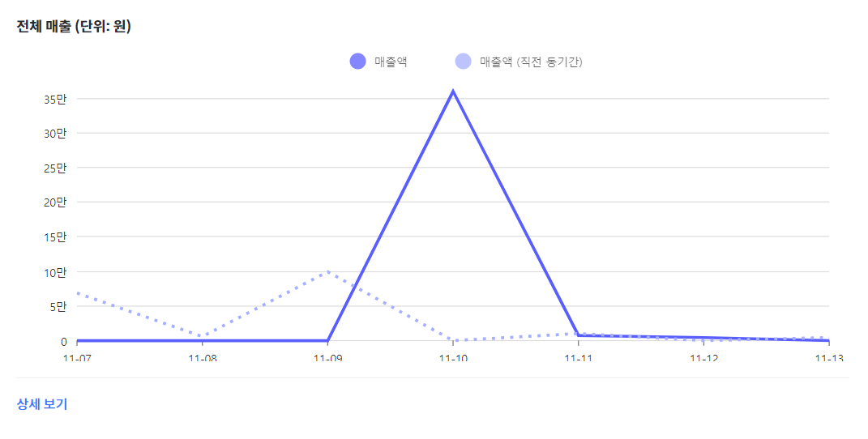The image size is (868, 439).
Task: Select the 11-11 x-axis date label
Action: tap(579, 358)
